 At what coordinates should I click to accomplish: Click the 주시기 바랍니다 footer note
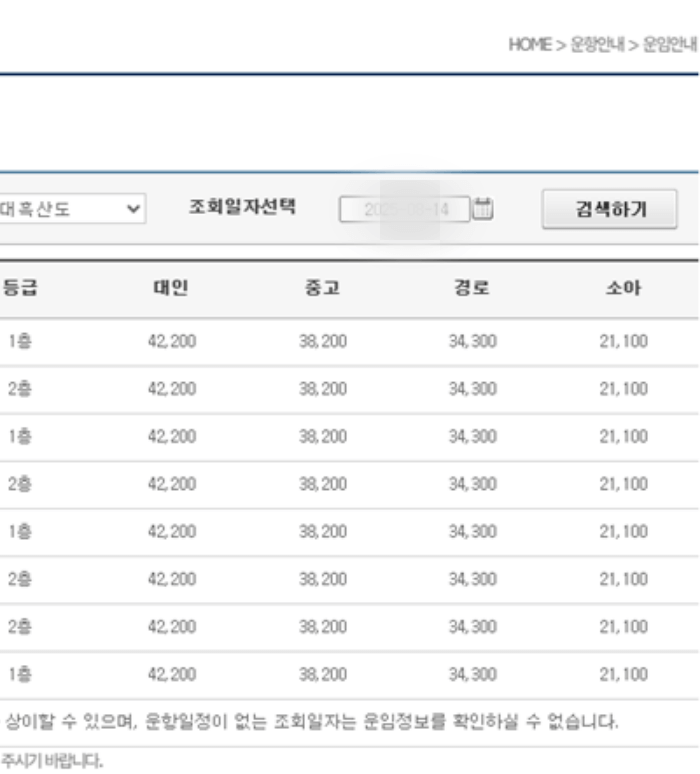52,761
